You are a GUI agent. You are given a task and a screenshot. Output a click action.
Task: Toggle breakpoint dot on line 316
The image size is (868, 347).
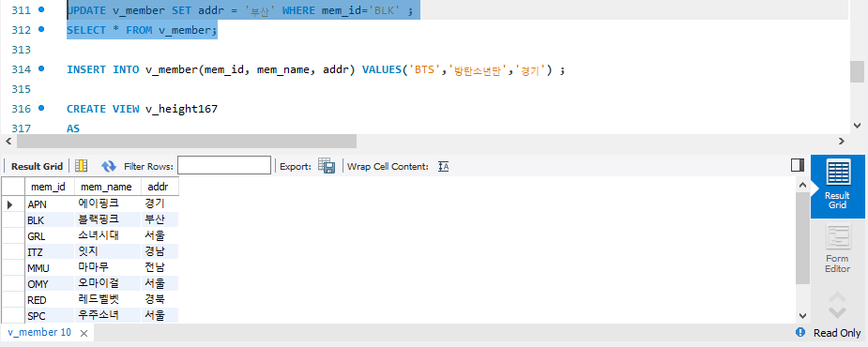[41, 109]
